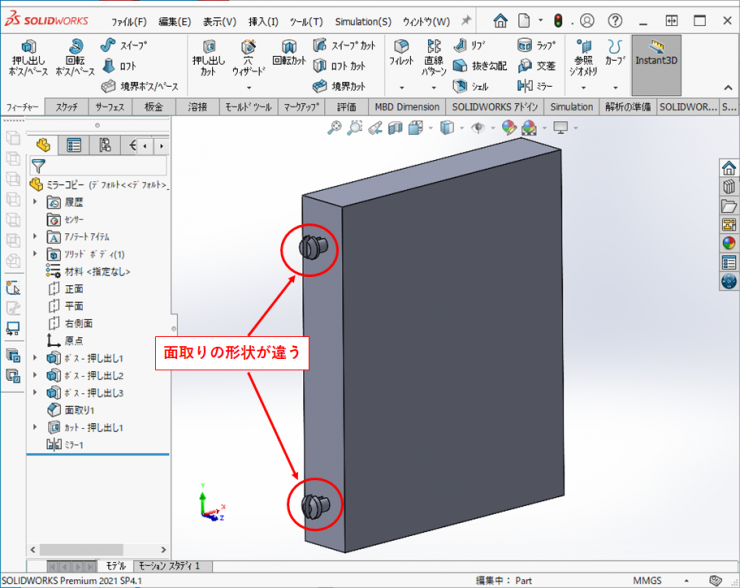Expand the カット - 押し出し1 feature node
This screenshot has height=588, width=740.
coord(36,427)
